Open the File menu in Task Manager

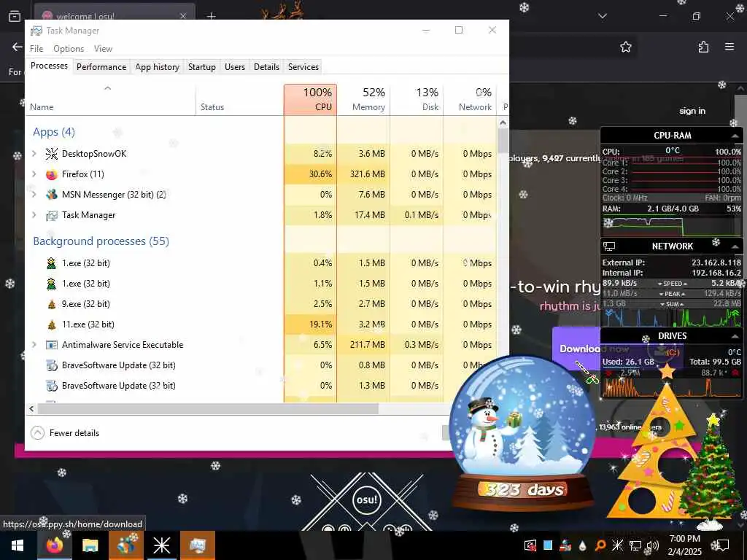click(x=36, y=49)
